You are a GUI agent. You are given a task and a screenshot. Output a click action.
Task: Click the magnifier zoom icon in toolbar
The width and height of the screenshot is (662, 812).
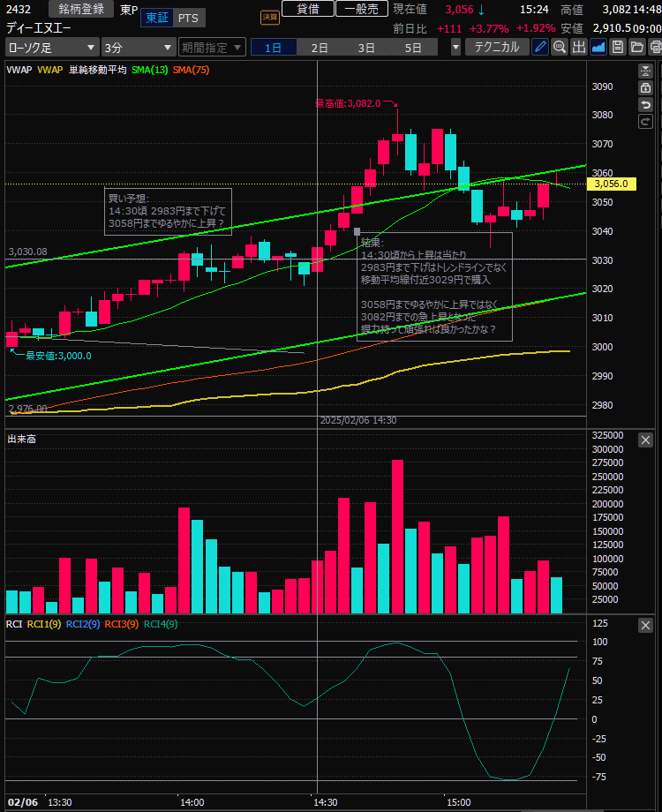(559, 47)
